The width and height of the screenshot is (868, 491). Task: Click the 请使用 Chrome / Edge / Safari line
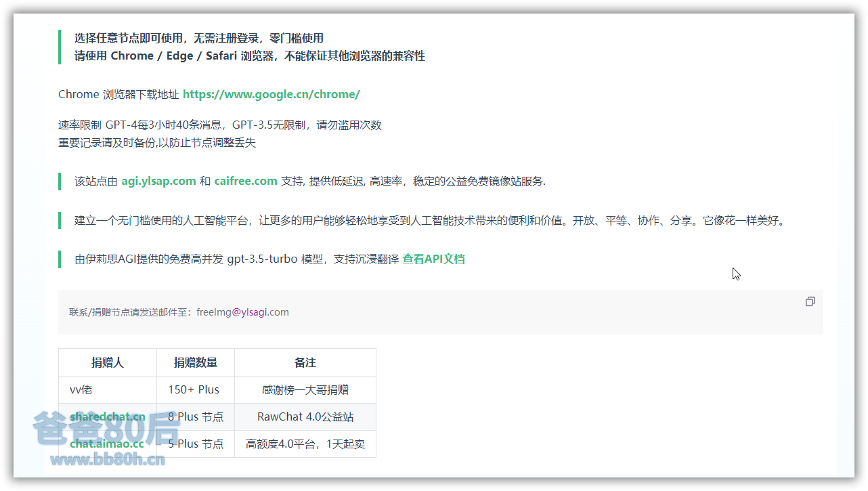click(250, 56)
